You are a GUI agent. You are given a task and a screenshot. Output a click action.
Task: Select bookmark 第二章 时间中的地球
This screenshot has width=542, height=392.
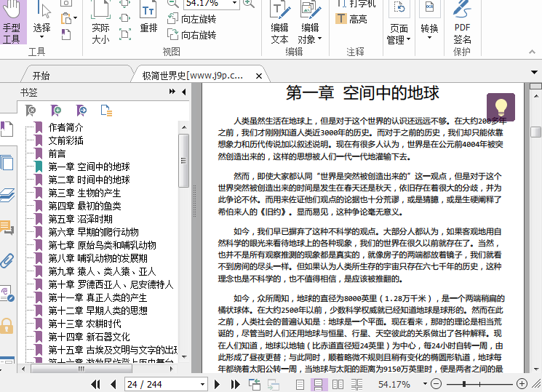pyautogui.click(x=89, y=180)
